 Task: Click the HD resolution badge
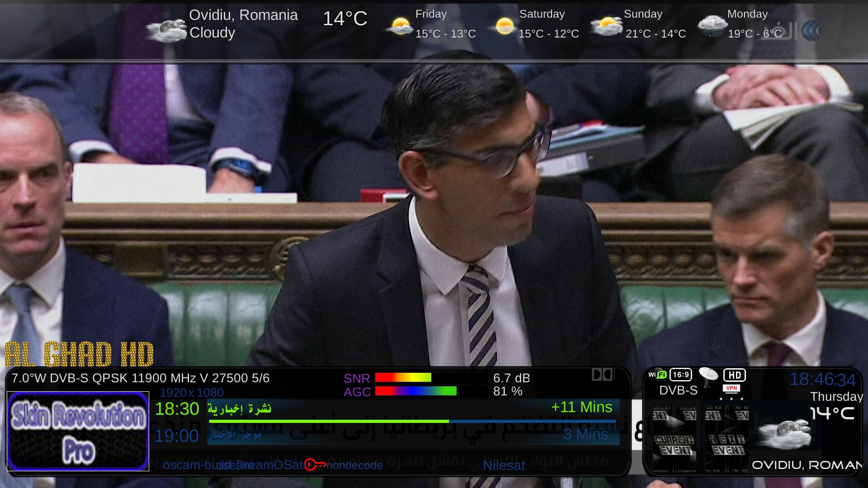[x=735, y=375]
